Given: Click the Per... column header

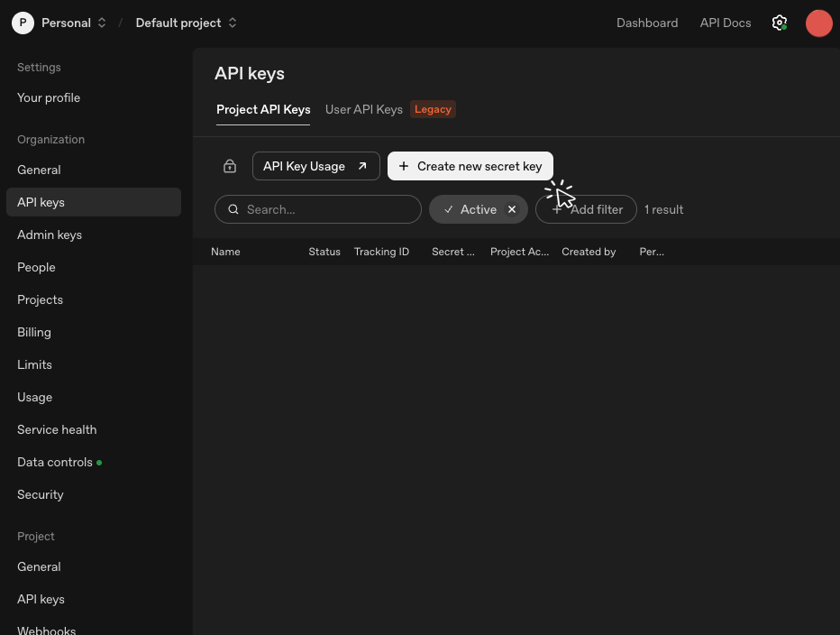Looking at the screenshot, I should (652, 252).
